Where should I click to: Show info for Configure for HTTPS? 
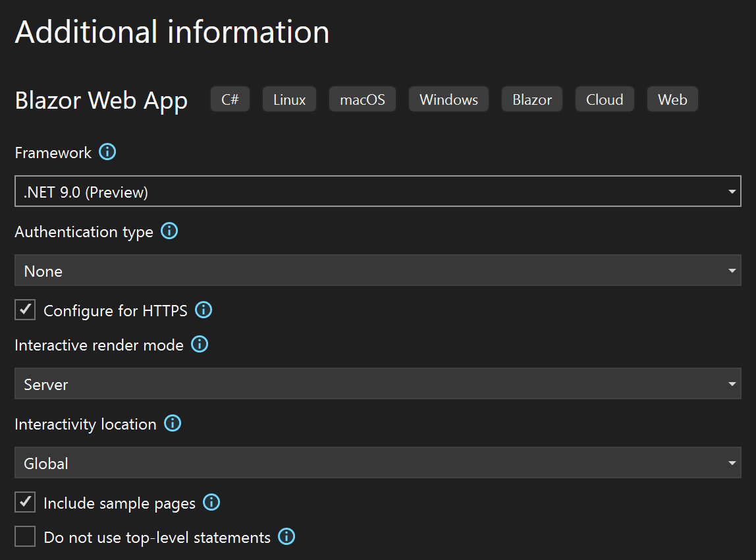203,310
